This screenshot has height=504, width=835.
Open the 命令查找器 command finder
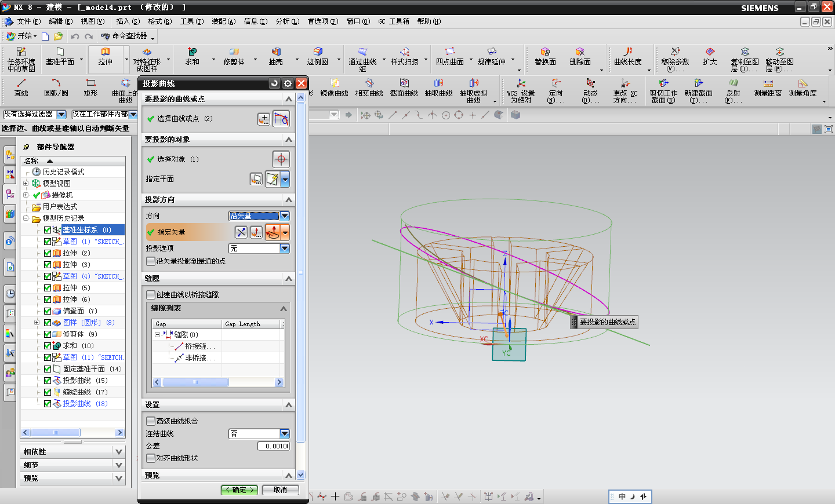[124, 36]
